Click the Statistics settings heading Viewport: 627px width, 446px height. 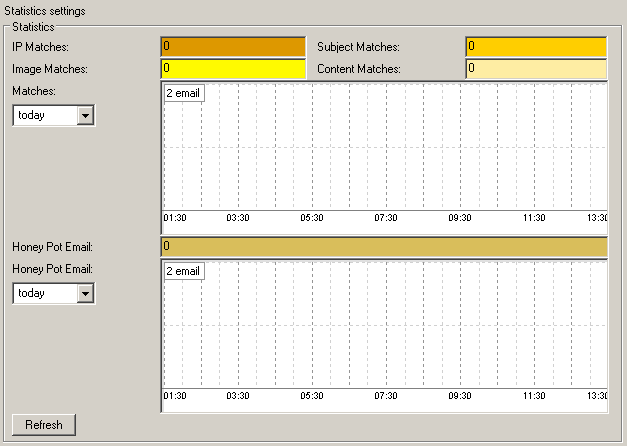tap(45, 10)
